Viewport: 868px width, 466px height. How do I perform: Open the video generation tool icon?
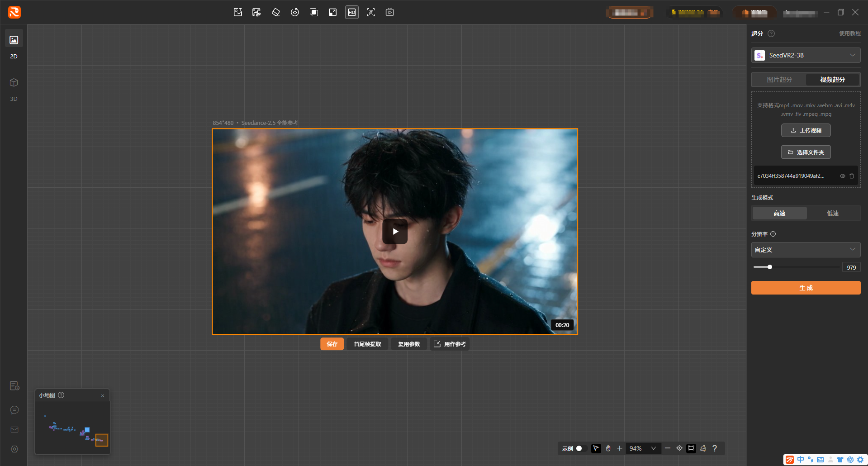(x=390, y=12)
